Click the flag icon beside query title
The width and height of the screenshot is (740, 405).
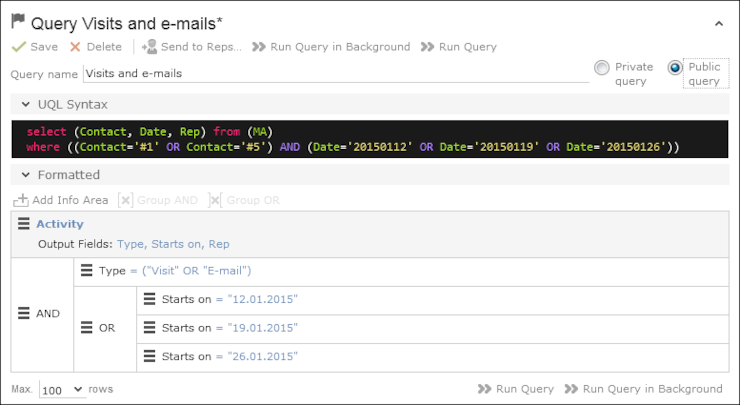click(x=18, y=21)
